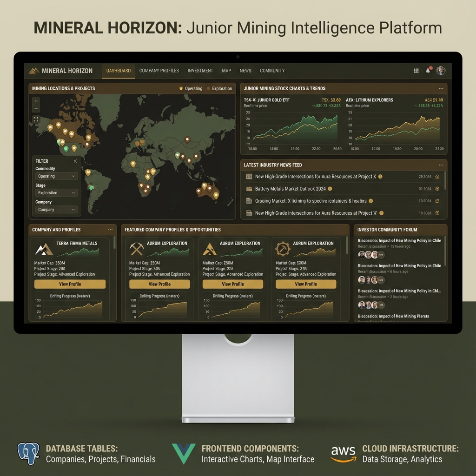Close the Filter panel with the X
Screen dimensions: 476x476
click(x=75, y=161)
